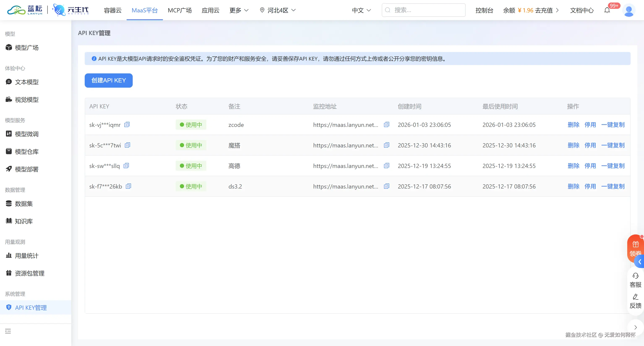Open the notifications bell
Screen dimensions: 644x346
click(x=607, y=10)
